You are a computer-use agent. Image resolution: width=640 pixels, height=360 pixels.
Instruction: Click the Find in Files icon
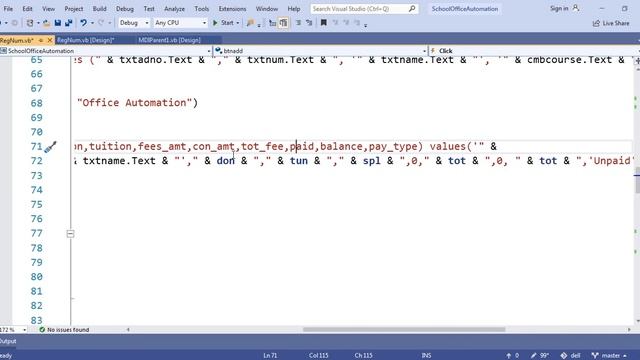(250, 23)
